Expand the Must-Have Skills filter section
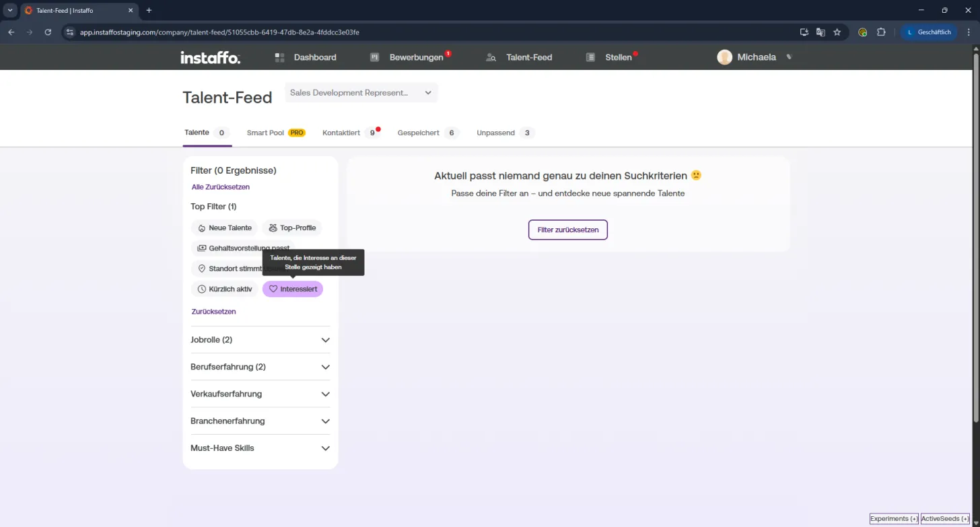Image resolution: width=980 pixels, height=527 pixels. pyautogui.click(x=260, y=448)
